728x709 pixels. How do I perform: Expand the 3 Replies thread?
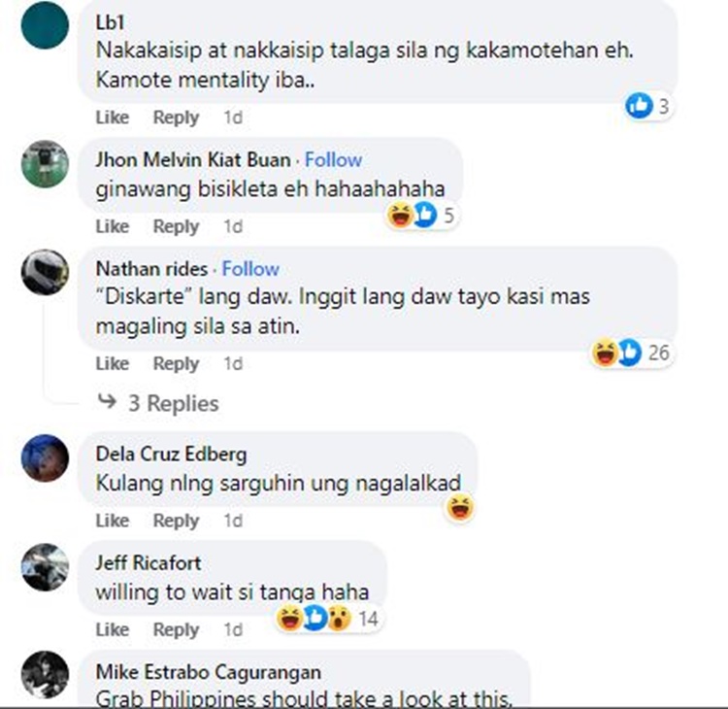(158, 403)
